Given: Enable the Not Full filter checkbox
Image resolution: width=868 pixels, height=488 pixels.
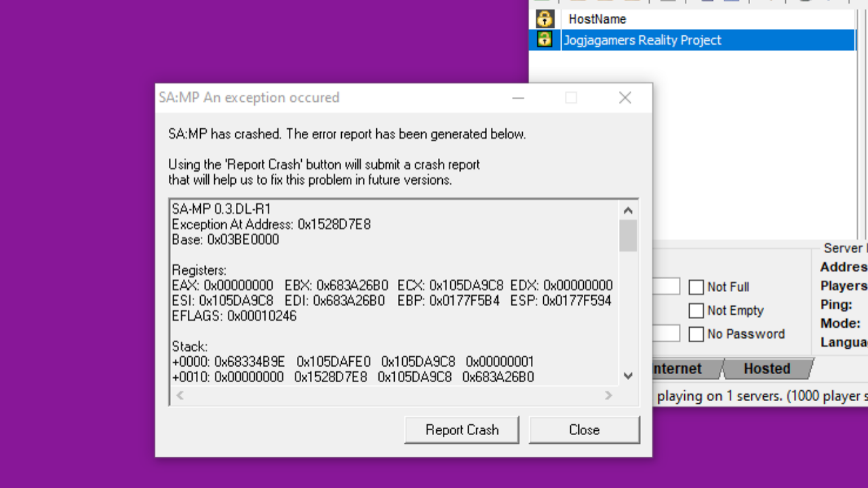Looking at the screenshot, I should click(x=696, y=287).
